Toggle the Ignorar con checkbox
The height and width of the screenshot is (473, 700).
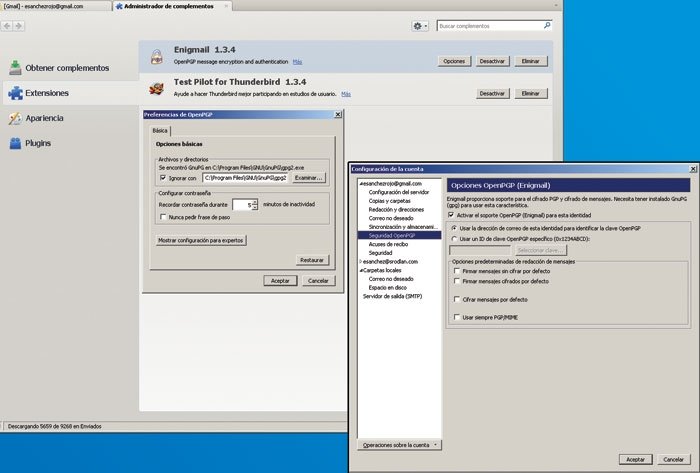(x=163, y=178)
